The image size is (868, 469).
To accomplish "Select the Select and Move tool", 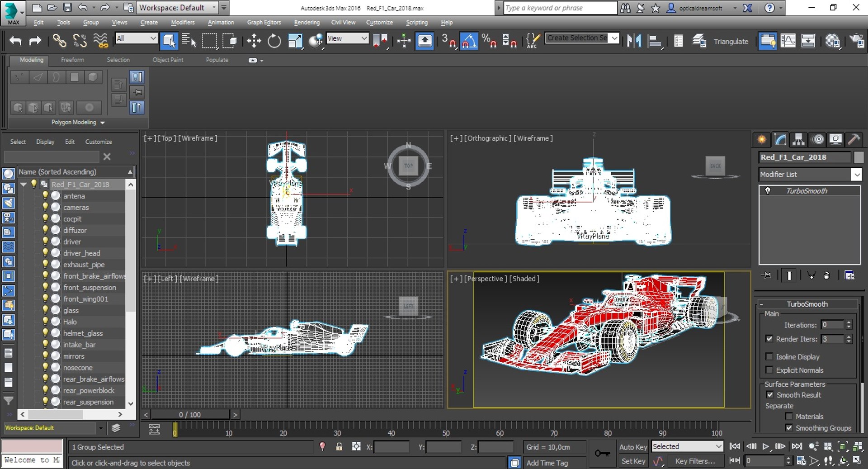I will (x=254, y=41).
